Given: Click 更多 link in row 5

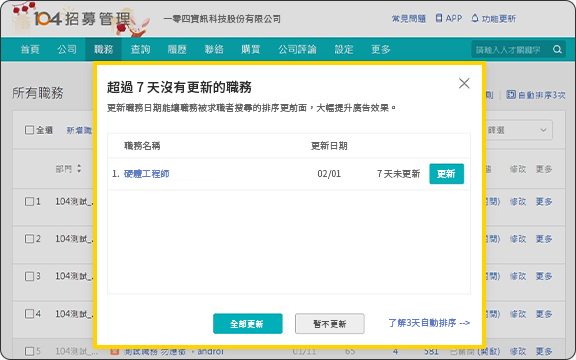Looking at the screenshot, I should coord(544,351).
